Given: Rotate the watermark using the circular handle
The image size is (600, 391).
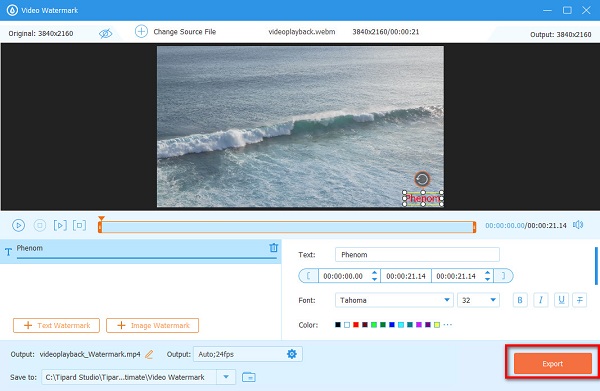Looking at the screenshot, I should point(422,179).
